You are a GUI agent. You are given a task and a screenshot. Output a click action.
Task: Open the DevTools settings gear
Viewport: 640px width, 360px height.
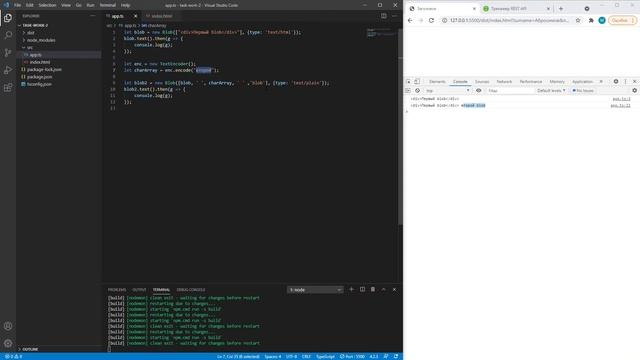point(616,82)
